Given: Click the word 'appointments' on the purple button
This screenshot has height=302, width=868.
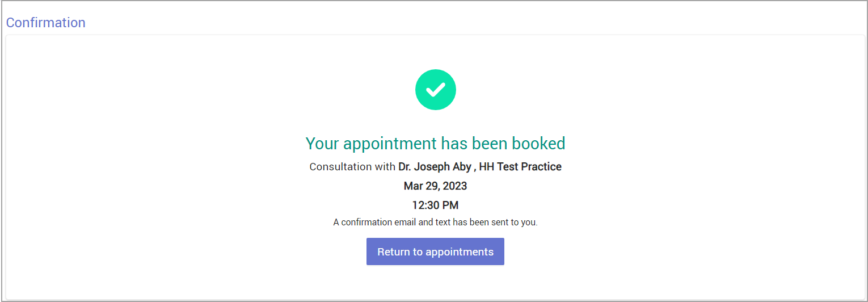Looking at the screenshot, I should (x=460, y=252).
